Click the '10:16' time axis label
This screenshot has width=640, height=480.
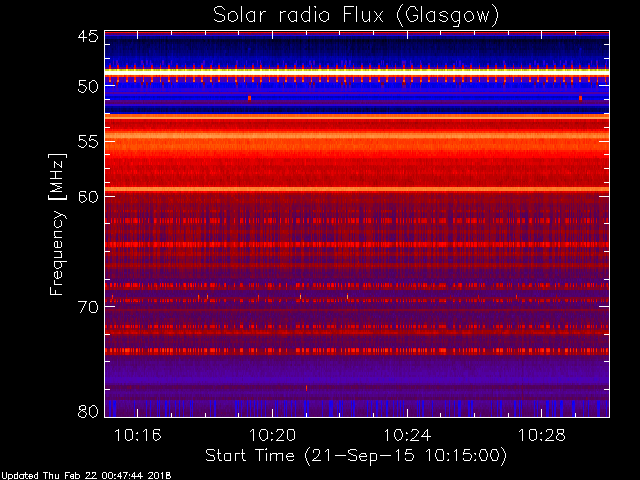point(138,435)
